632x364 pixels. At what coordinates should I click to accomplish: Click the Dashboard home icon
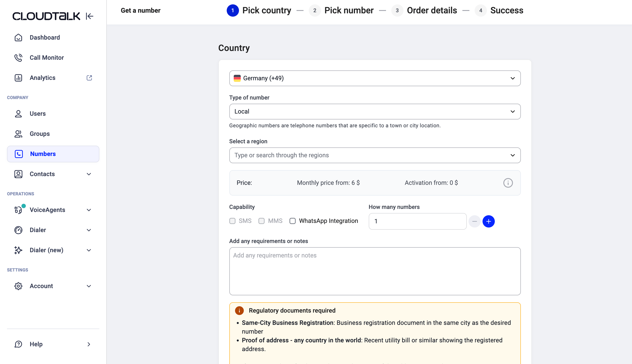pos(18,37)
